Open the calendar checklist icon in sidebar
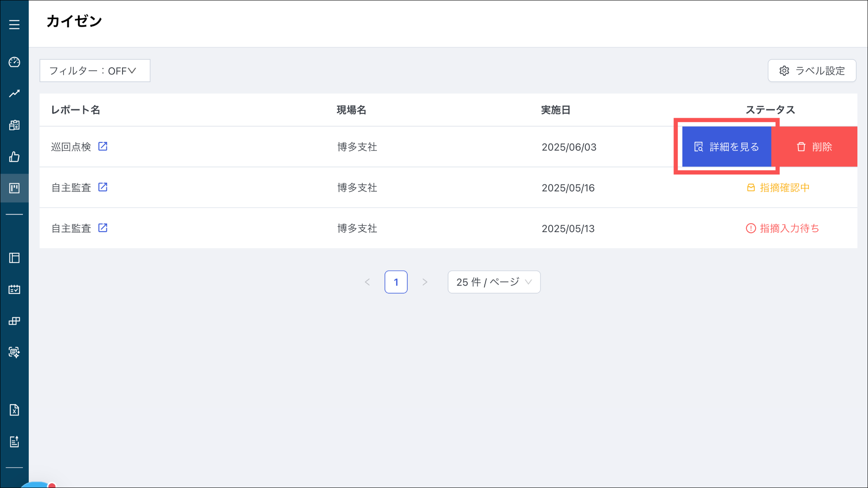The image size is (868, 488). tap(14, 289)
